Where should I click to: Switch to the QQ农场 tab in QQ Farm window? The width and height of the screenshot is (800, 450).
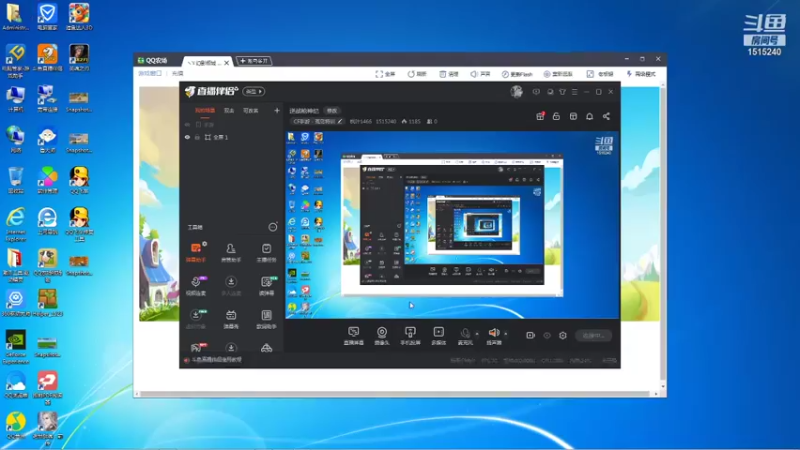(153, 60)
